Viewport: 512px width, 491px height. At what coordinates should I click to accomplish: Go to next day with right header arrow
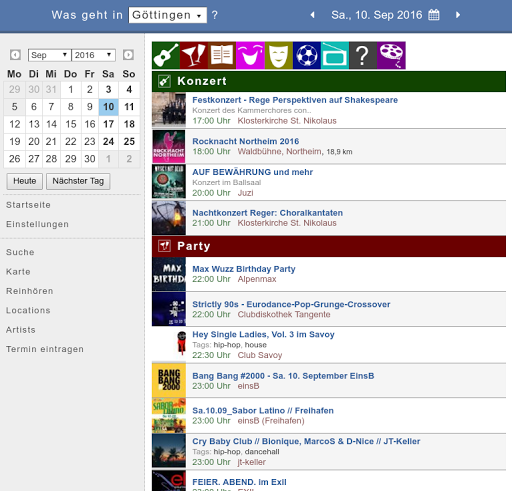[x=458, y=15]
